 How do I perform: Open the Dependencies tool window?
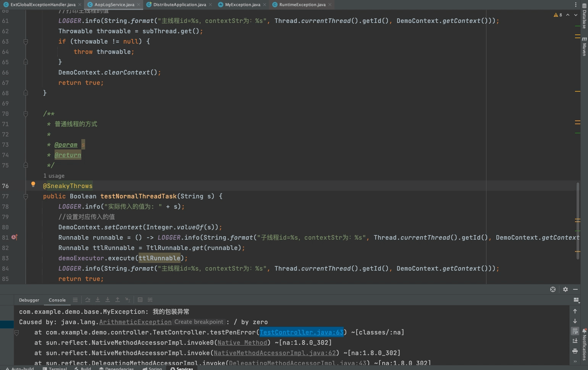point(116,368)
